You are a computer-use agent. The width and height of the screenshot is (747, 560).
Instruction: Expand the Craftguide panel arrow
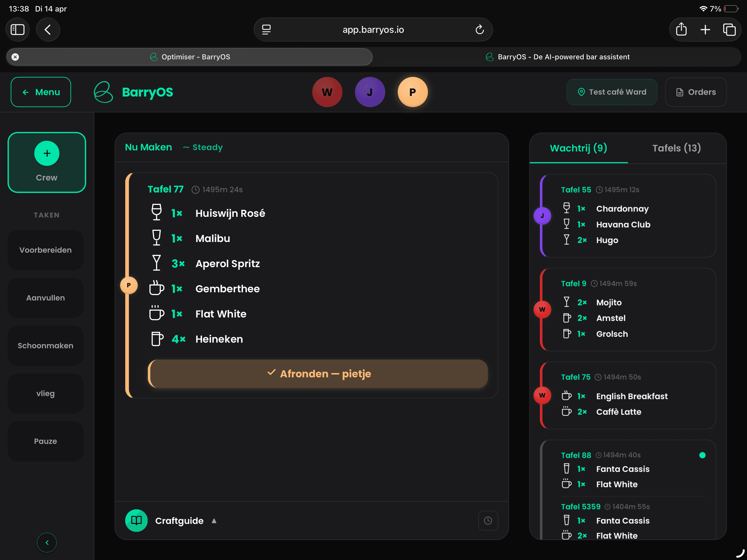214,521
